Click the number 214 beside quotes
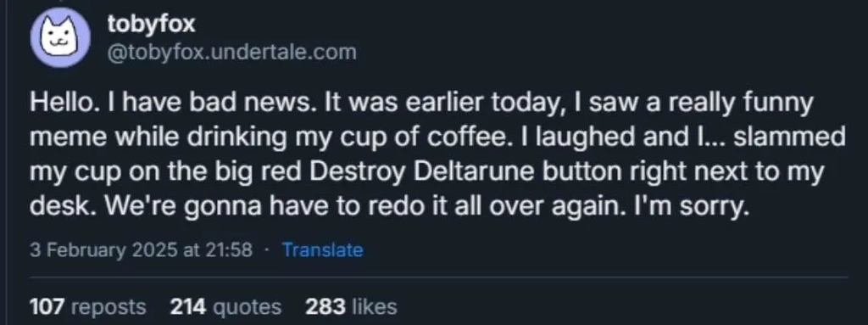The width and height of the screenshot is (868, 325). coord(188,306)
